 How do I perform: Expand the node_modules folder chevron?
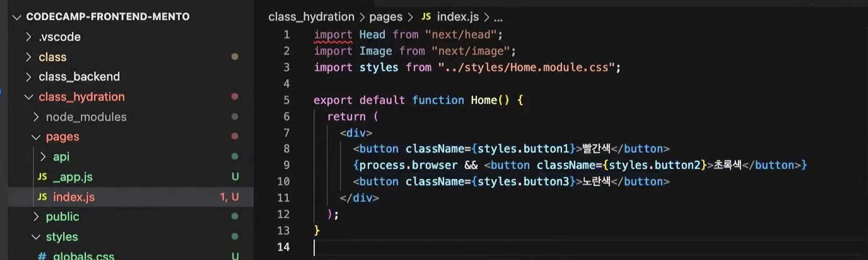[36, 117]
